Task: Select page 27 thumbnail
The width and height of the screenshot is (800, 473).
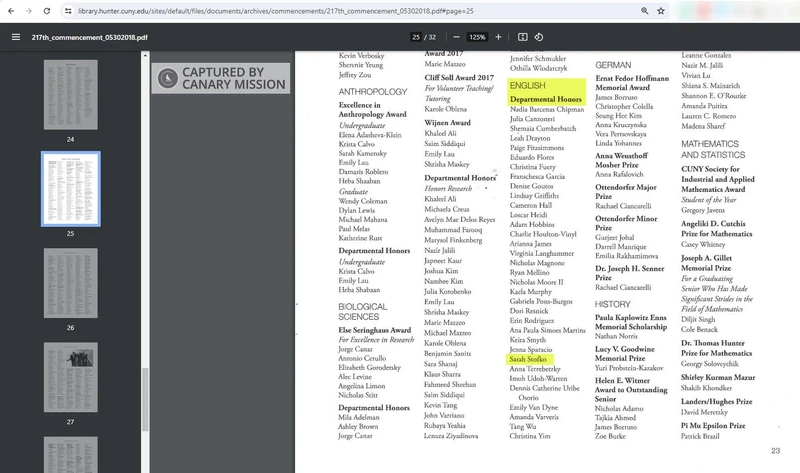Action: 70,377
